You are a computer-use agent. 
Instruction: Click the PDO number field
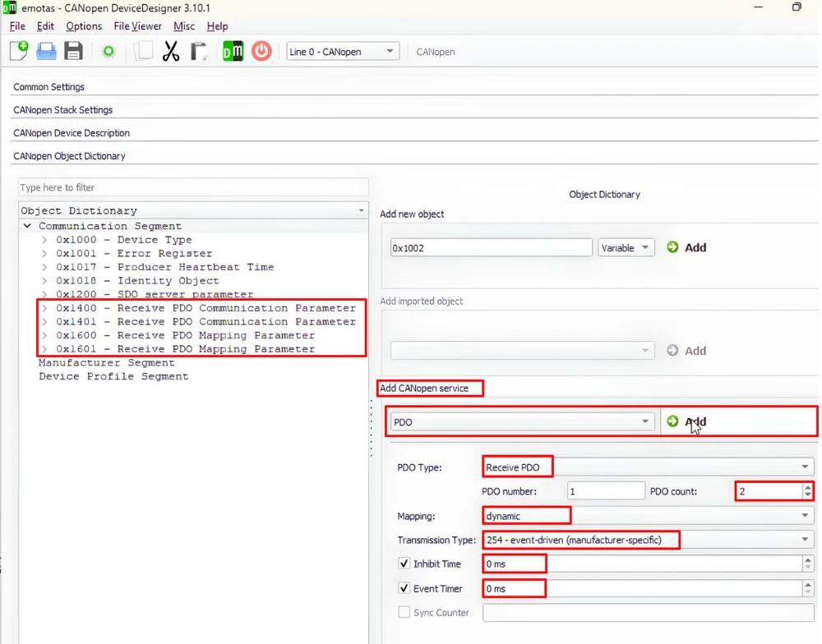(x=606, y=491)
